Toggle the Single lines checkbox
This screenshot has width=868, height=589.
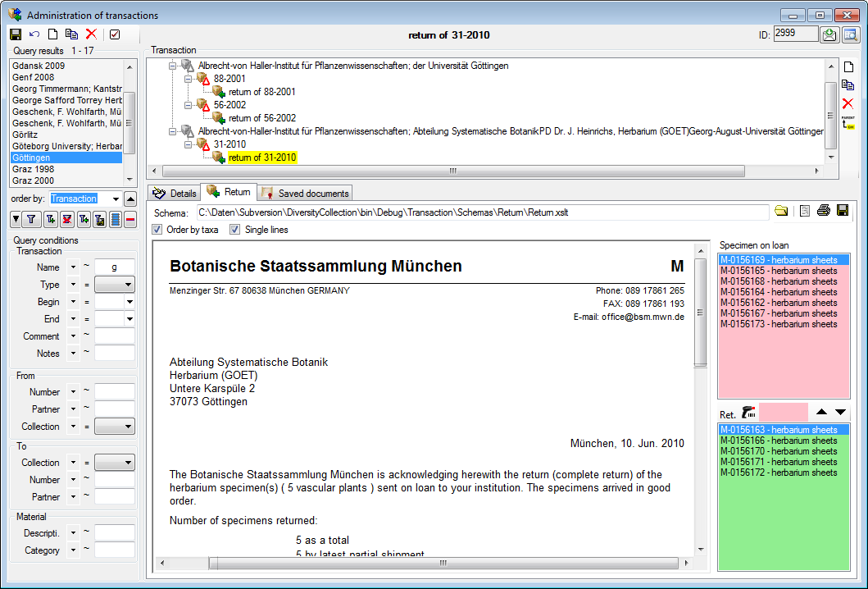point(235,230)
